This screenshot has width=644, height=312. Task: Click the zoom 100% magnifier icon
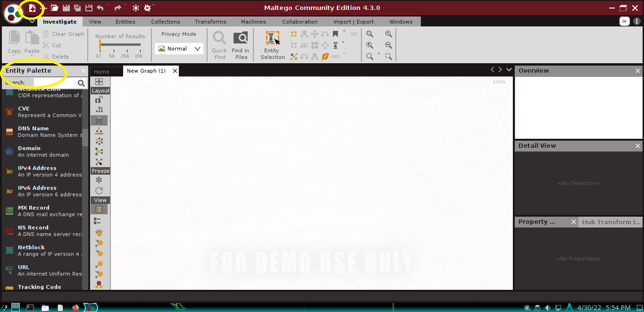point(370,45)
